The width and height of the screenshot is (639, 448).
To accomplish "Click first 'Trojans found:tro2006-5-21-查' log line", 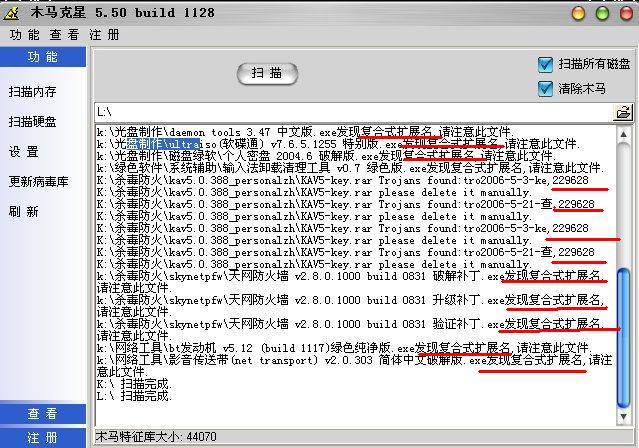I will click(x=346, y=204).
